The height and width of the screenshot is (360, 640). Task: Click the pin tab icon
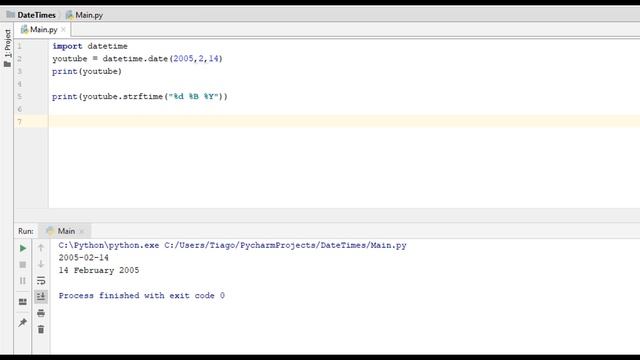[x=23, y=322]
